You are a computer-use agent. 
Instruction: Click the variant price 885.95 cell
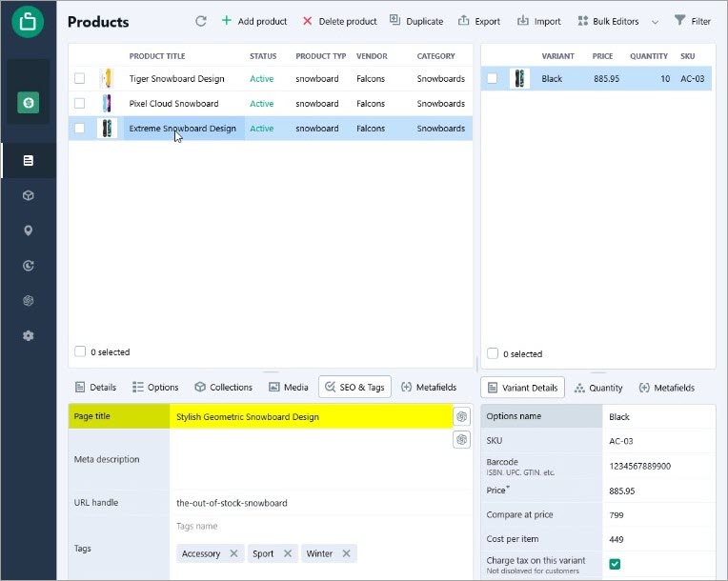click(606, 78)
